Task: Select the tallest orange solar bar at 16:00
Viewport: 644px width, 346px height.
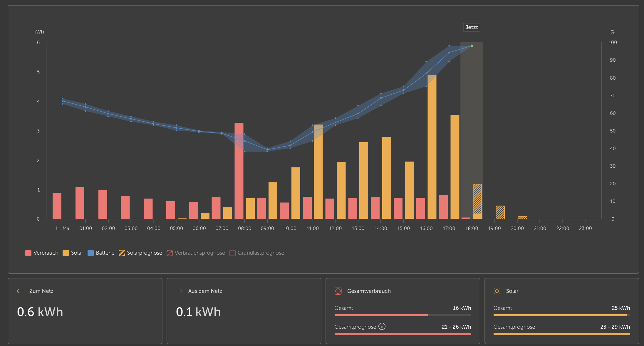Action: (432, 147)
